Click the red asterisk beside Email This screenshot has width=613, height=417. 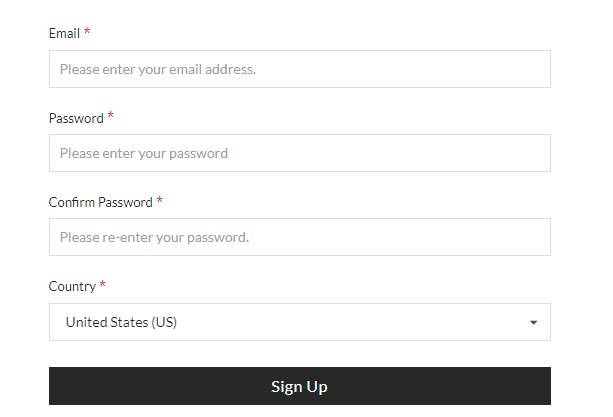87,32
